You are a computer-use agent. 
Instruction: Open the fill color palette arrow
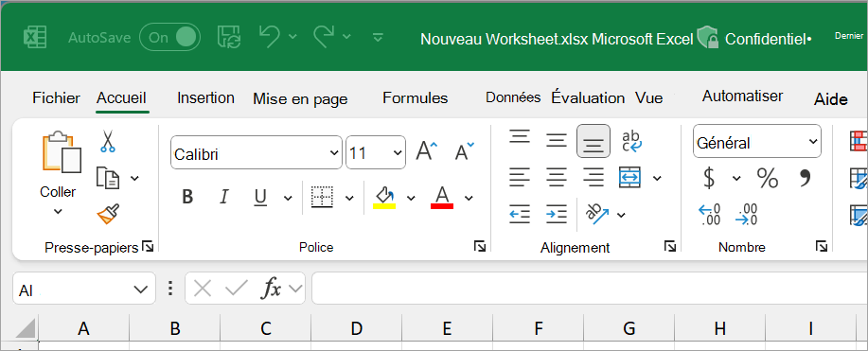411,198
